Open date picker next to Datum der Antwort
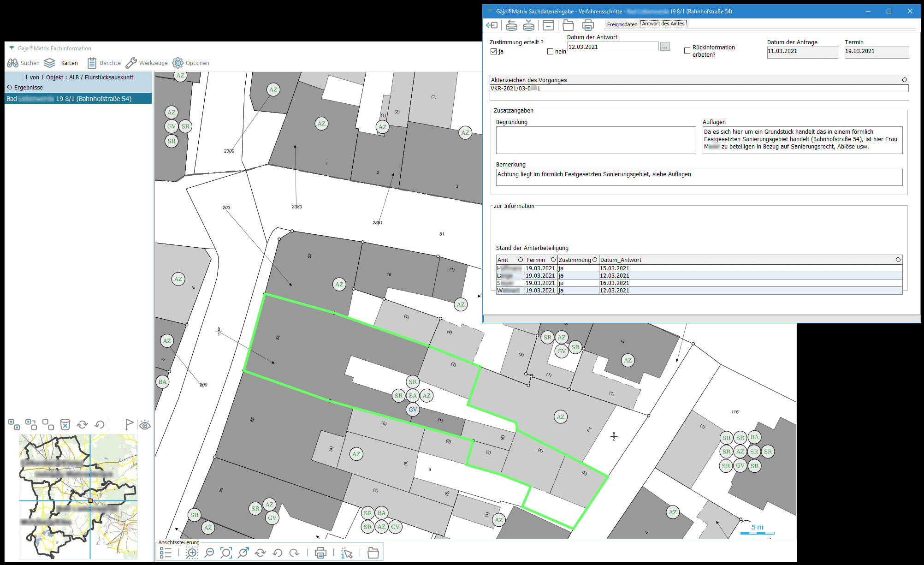924x565 pixels. pos(664,47)
